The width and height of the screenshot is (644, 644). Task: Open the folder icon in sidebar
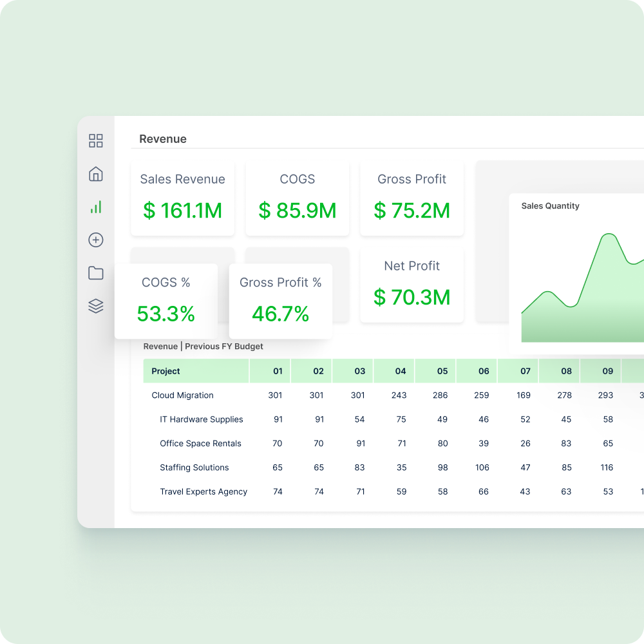point(96,273)
